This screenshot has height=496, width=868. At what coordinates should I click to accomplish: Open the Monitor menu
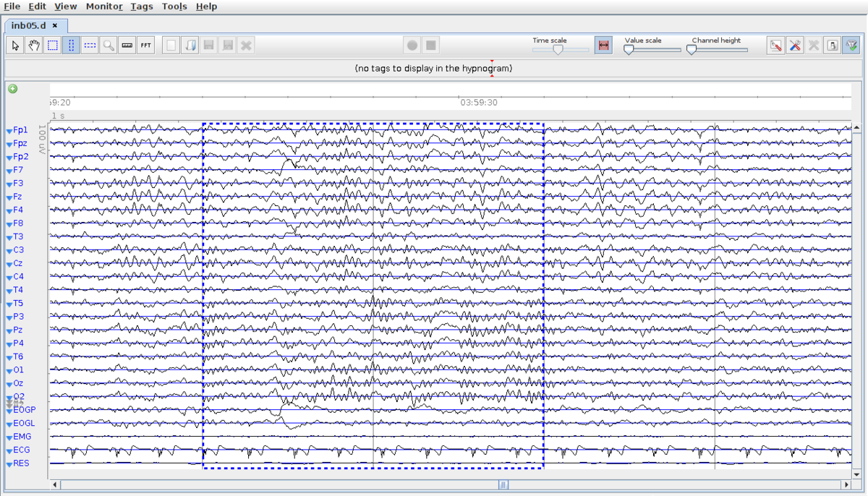103,7
